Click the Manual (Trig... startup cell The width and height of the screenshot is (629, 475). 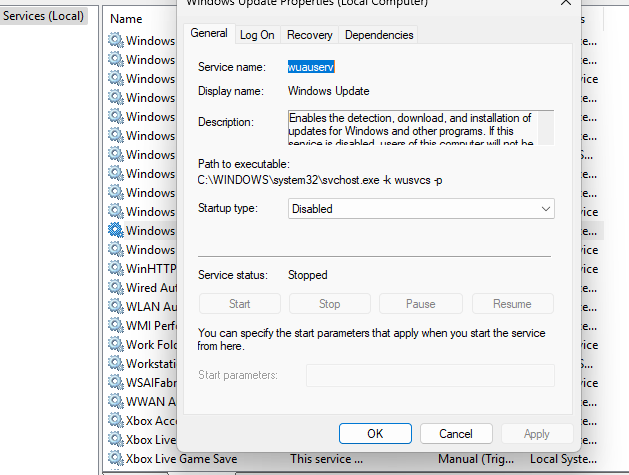476,459
